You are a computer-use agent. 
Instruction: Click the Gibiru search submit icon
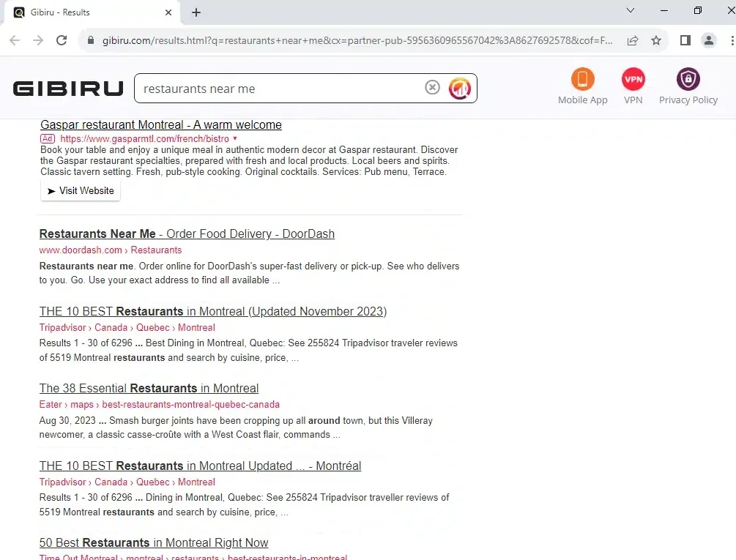(x=459, y=88)
